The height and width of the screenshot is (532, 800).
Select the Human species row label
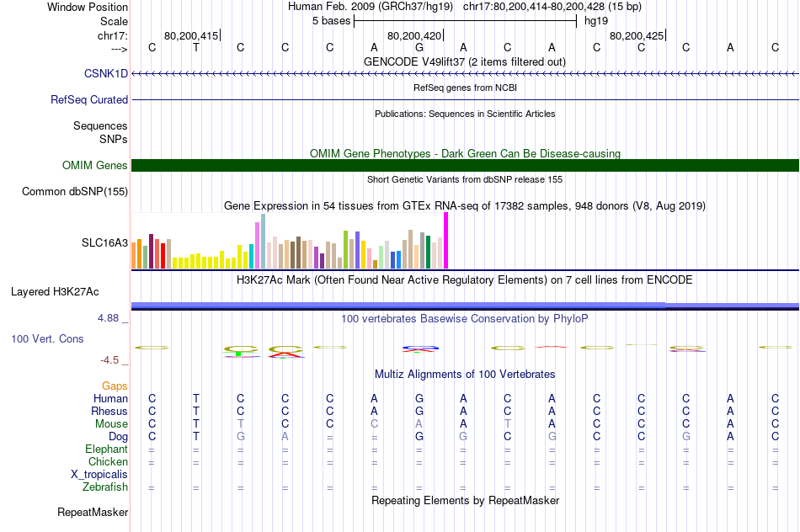point(110,398)
